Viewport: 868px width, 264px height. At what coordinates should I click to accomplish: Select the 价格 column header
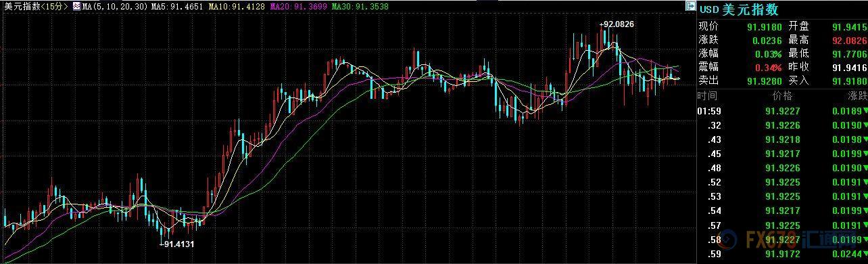(x=781, y=97)
